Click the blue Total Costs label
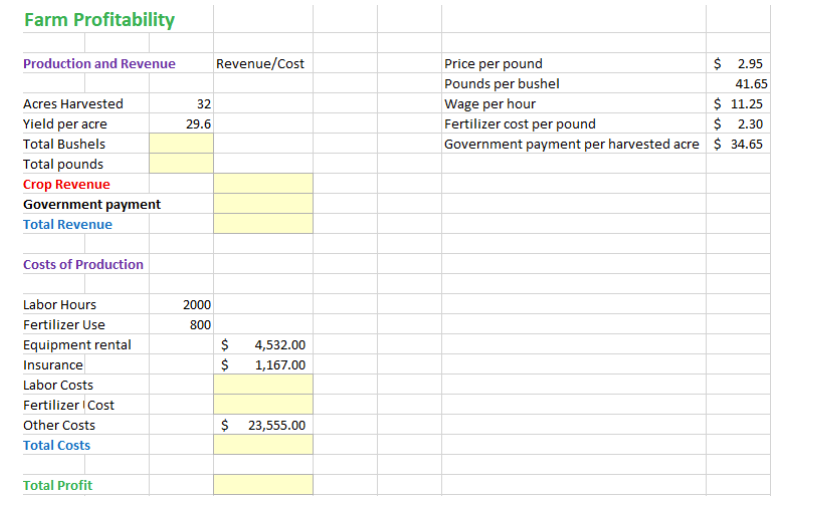The height and width of the screenshot is (512, 817). tap(56, 445)
